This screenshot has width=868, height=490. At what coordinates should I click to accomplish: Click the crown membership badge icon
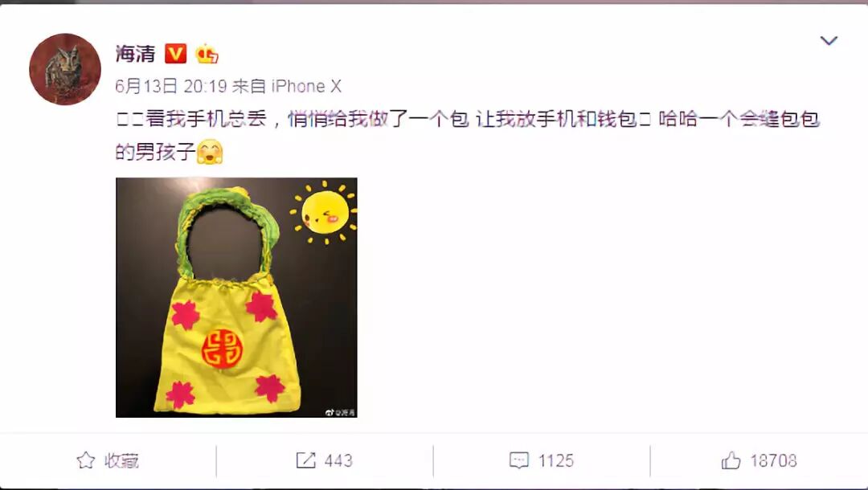coord(206,53)
